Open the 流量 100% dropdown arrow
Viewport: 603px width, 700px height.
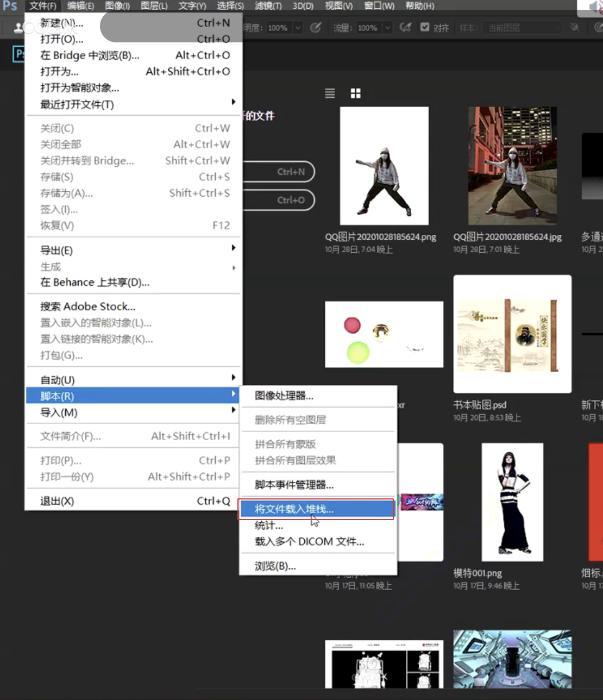387,28
